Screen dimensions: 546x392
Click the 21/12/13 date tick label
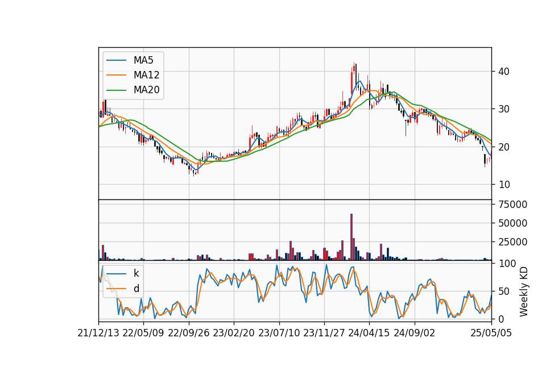98,333
